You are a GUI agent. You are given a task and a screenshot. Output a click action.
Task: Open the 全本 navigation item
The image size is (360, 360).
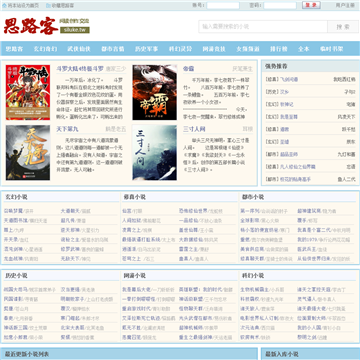pos(304,49)
